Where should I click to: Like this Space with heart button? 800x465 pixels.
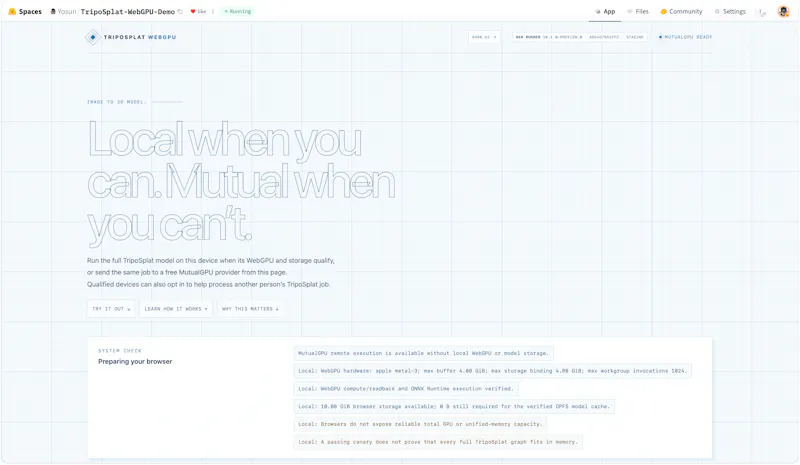tap(198, 11)
